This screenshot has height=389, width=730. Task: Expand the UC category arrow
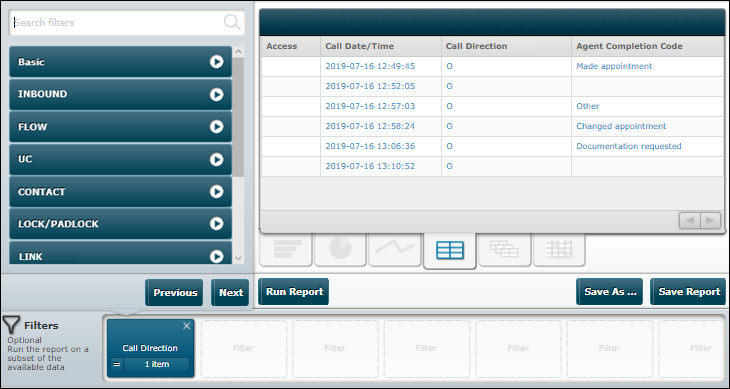pyautogui.click(x=216, y=160)
